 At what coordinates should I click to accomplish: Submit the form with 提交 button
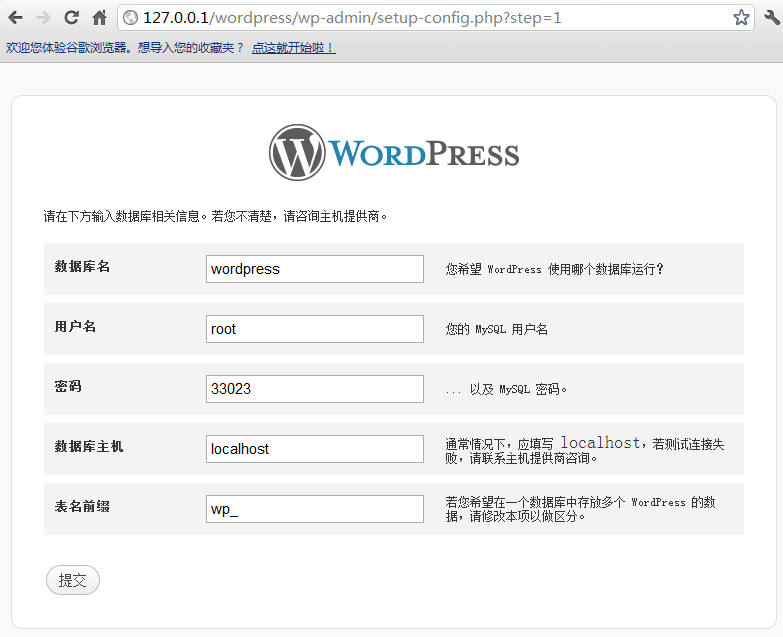pyautogui.click(x=73, y=580)
